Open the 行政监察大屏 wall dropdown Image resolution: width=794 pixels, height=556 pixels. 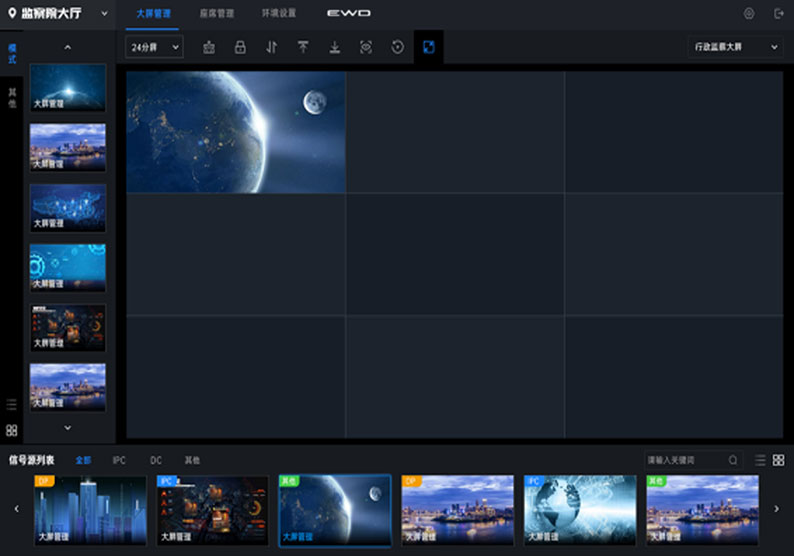click(x=735, y=47)
